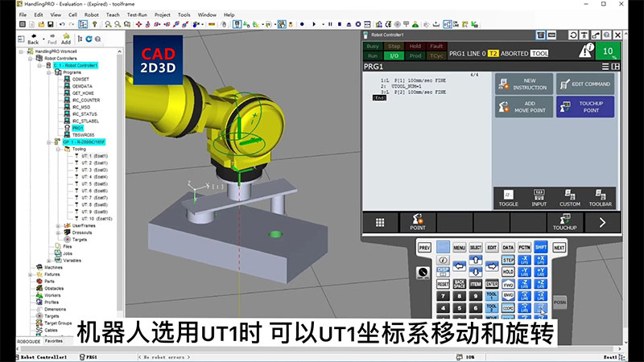The height and width of the screenshot is (362, 644).
Task: Click the Record dot in the run toolbar
Action: [302, 25]
